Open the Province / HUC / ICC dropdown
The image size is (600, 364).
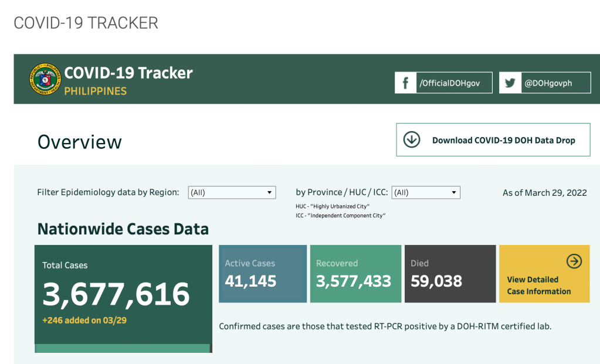425,192
